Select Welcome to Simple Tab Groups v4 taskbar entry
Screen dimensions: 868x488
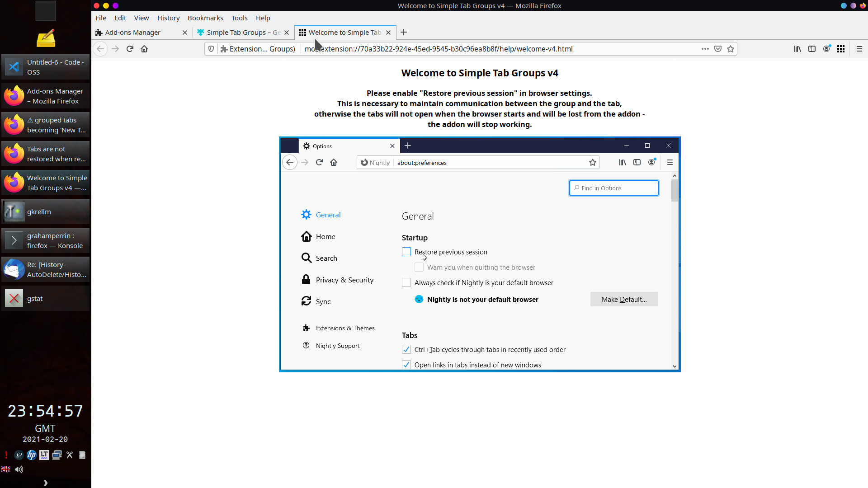point(45,183)
